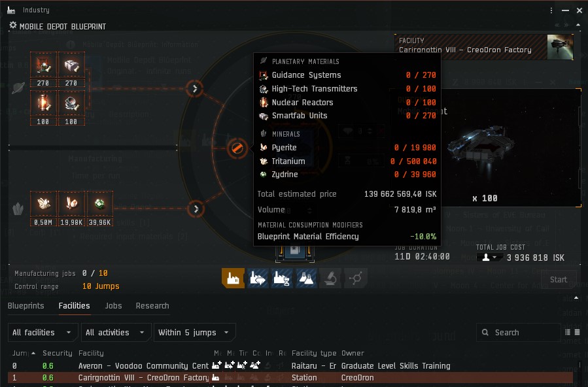Select the Manufacturing activity icon
The width and height of the screenshot is (588, 387).
click(233, 278)
